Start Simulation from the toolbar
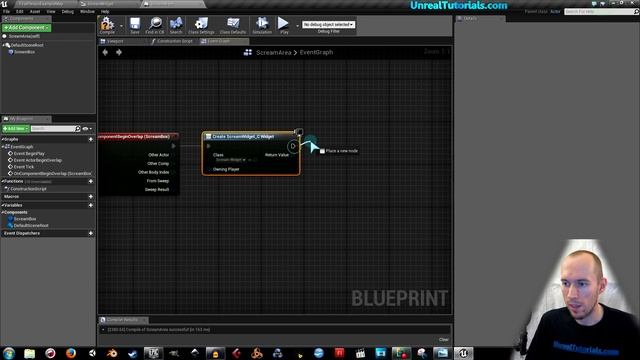 coord(262,25)
